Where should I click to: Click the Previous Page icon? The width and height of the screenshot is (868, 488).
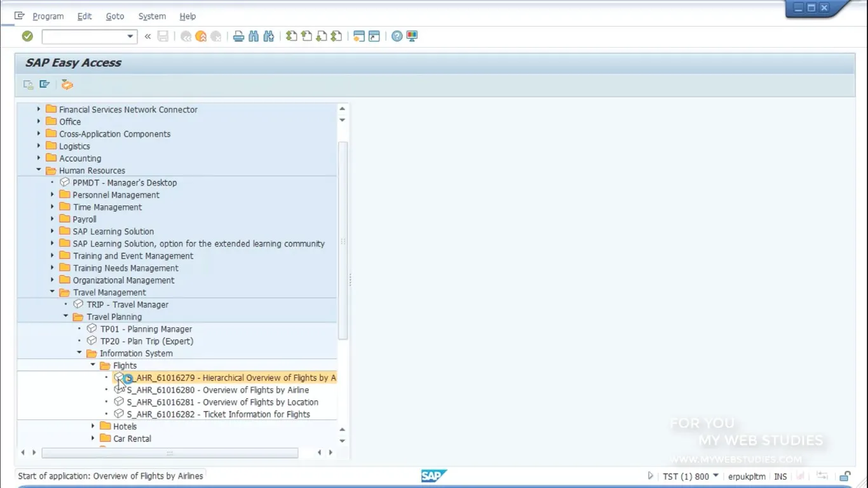(306, 36)
